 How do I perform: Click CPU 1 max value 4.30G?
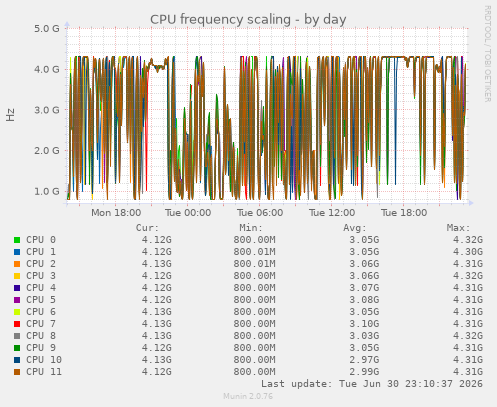tap(468, 252)
